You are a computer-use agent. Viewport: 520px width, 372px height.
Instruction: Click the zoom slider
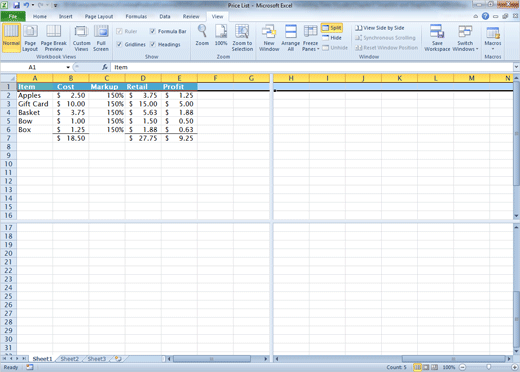(x=488, y=367)
